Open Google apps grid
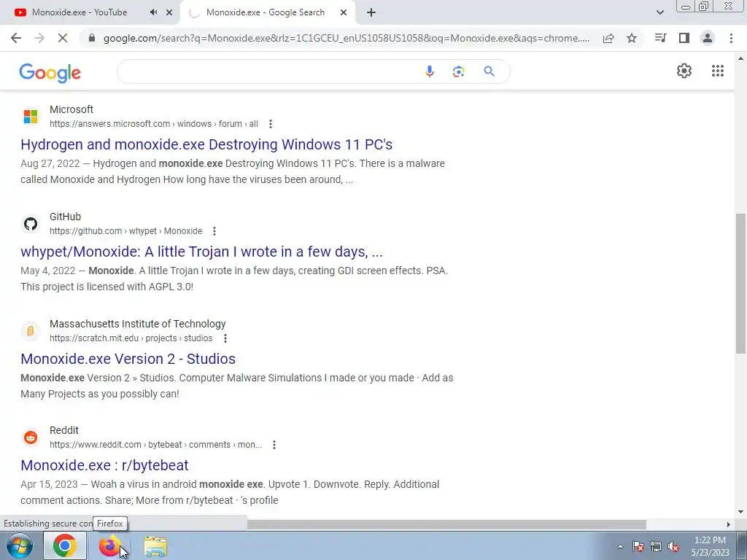Screen dimensions: 747x560 coord(718,71)
